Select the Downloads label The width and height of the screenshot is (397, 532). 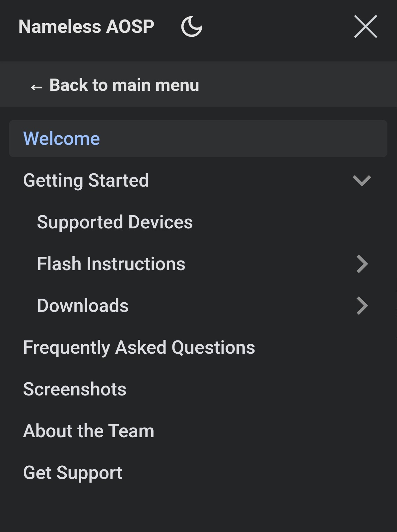pos(83,306)
